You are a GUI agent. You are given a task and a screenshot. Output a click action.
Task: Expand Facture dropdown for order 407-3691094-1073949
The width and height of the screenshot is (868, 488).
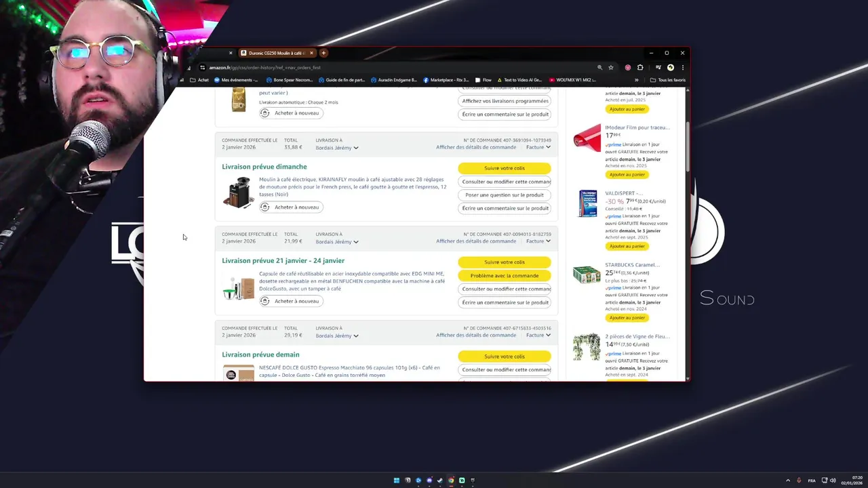pyautogui.click(x=538, y=147)
